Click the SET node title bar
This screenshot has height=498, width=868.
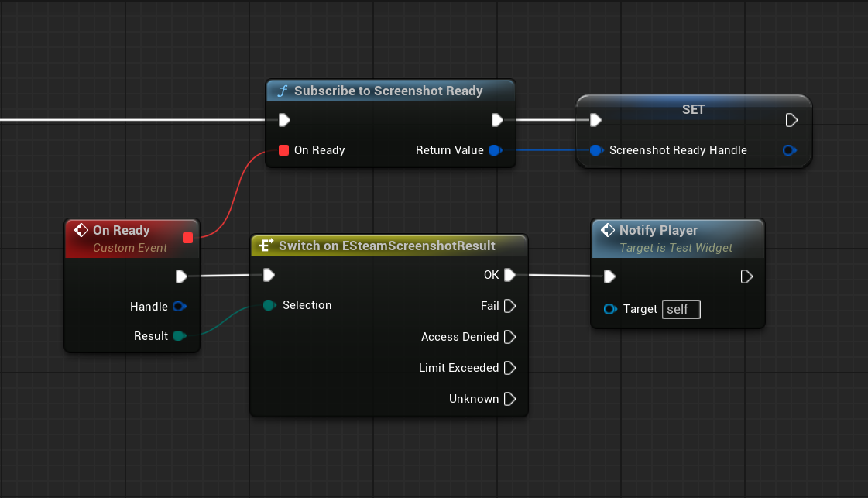(693, 109)
